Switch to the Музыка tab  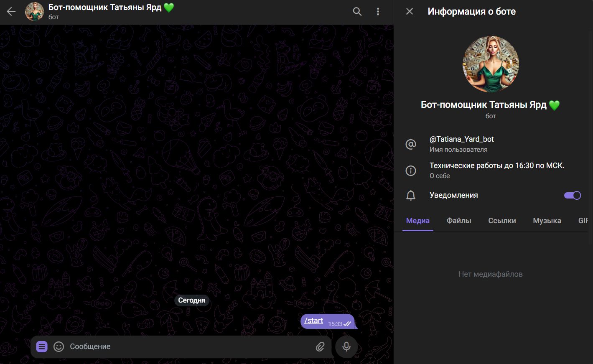547,221
